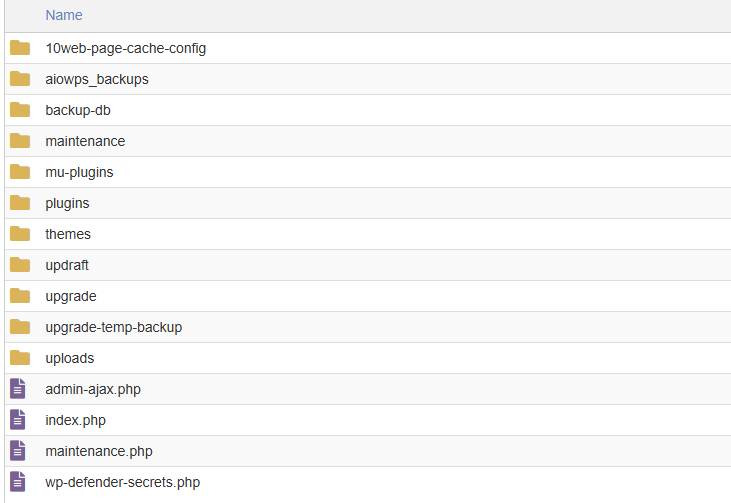Click the themes folder icon
The height and width of the screenshot is (503, 731).
click(x=20, y=234)
